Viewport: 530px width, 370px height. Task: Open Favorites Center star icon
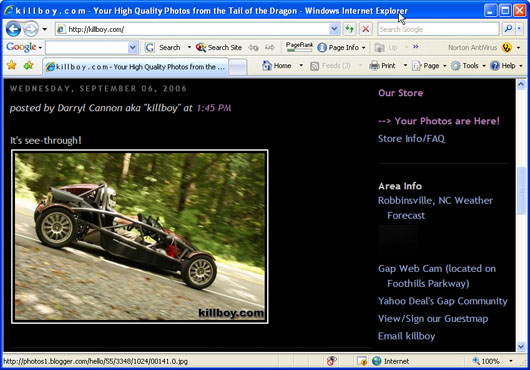(12, 65)
